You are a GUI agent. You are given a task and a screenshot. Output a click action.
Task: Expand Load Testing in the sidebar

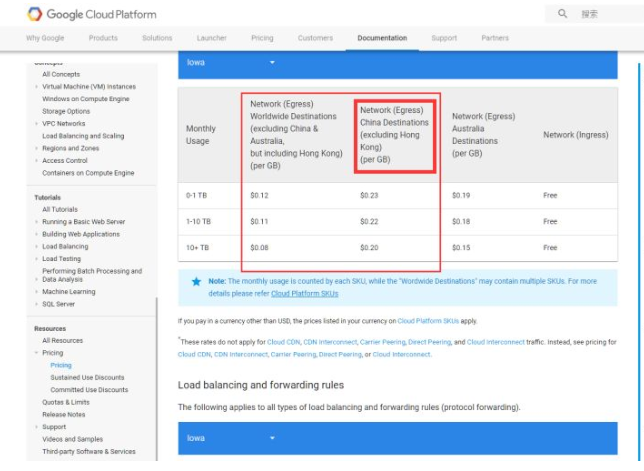[61, 259]
